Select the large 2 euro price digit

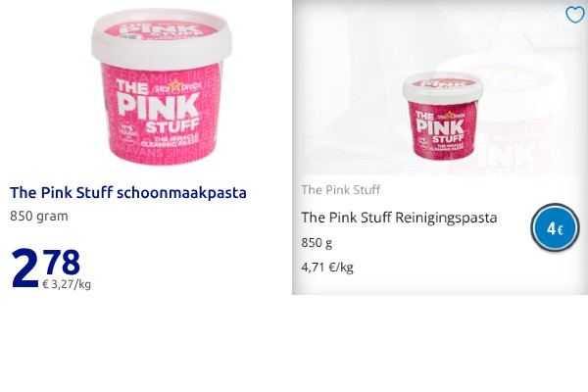[x=24, y=269]
